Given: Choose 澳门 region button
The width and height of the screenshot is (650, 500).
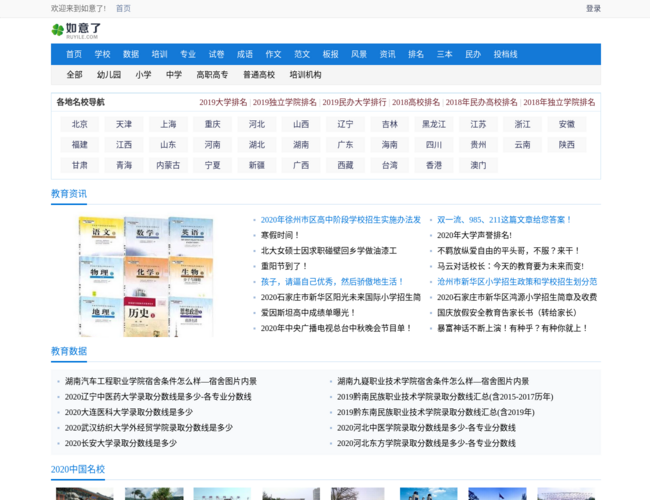Looking at the screenshot, I should tap(478, 165).
